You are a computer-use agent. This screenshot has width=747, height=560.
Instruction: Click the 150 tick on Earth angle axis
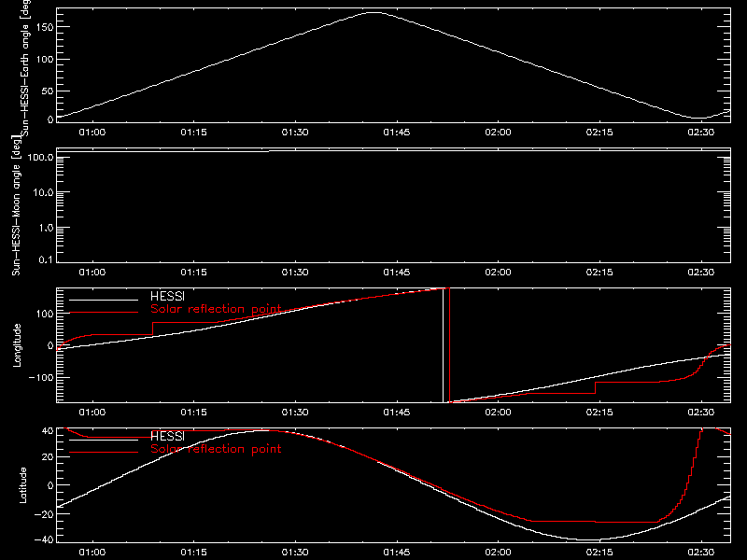pyautogui.click(x=45, y=27)
